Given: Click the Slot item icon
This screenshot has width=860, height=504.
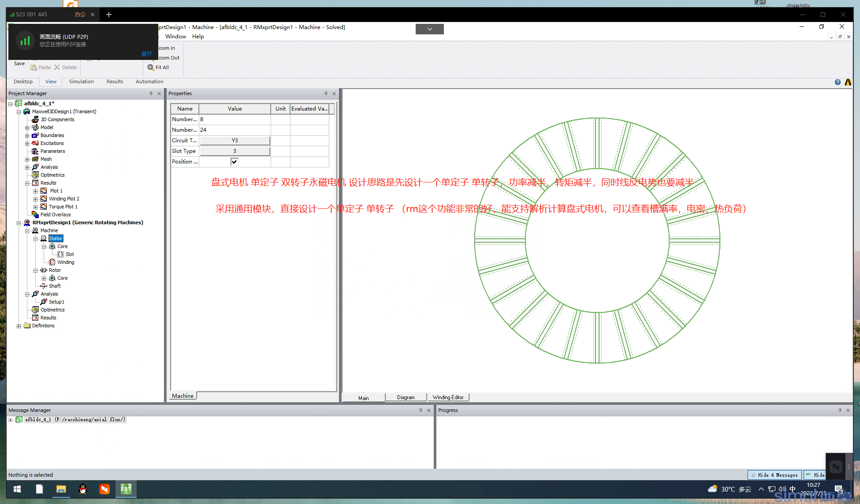Looking at the screenshot, I should click(61, 254).
